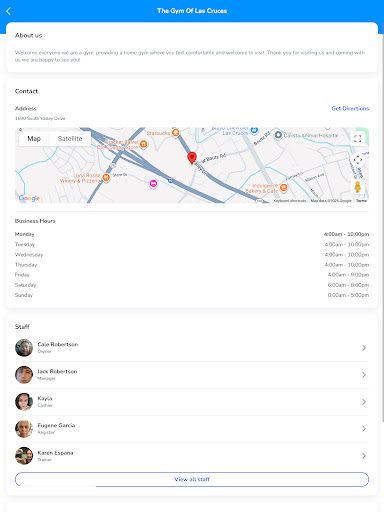Viewport: 384px width, 512px height.
Task: Click the Cracker Barrel map marker
Action: pyautogui.click(x=144, y=144)
